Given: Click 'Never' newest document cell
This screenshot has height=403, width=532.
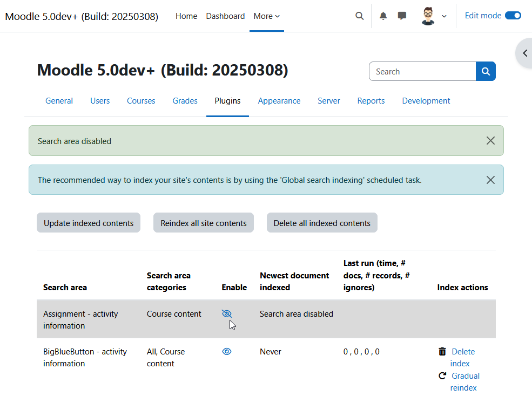Looking at the screenshot, I should coord(271,352).
